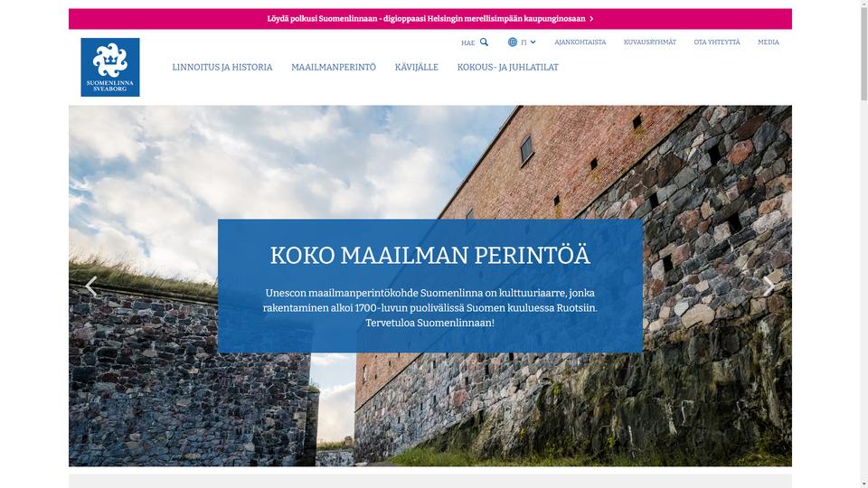Click the globe language icon
Image resolution: width=868 pixels, height=488 pixels.
tap(513, 42)
